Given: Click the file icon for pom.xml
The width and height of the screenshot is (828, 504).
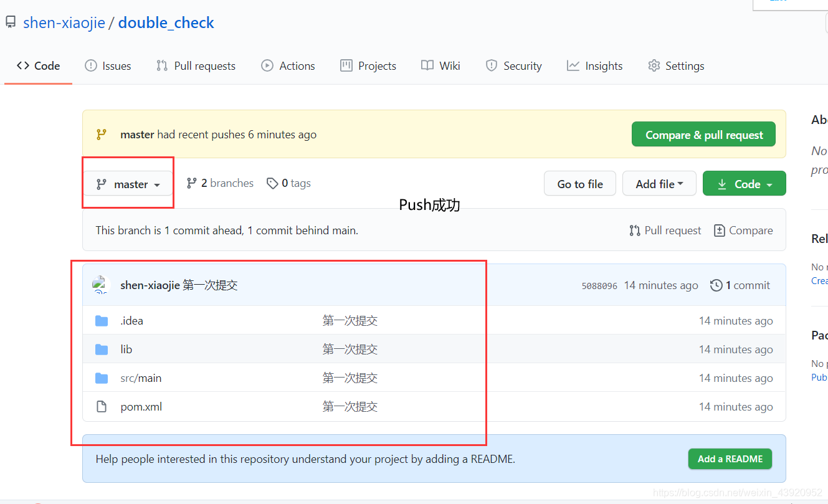Looking at the screenshot, I should point(102,407).
